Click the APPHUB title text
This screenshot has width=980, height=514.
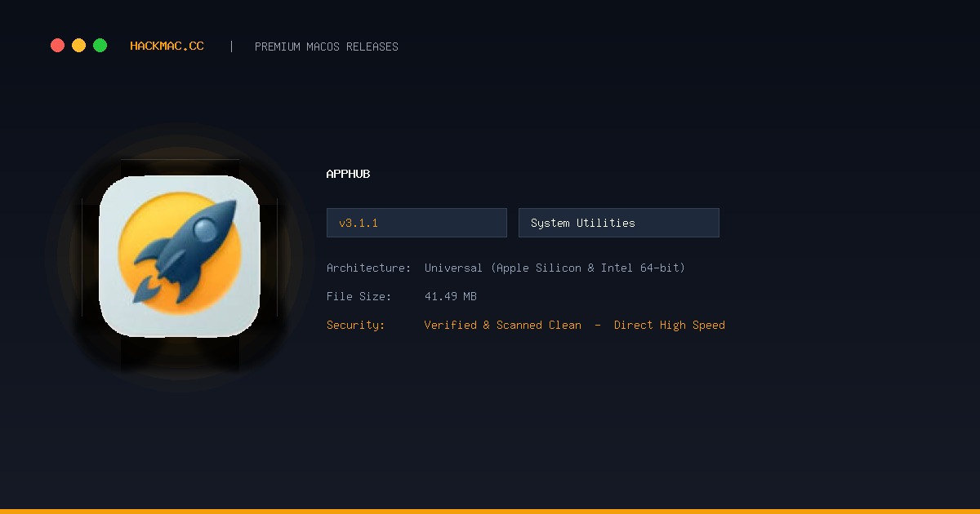click(x=348, y=174)
